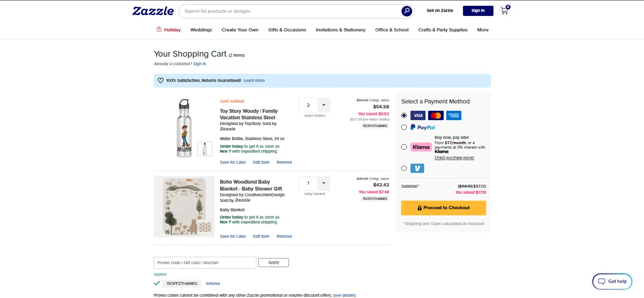Screen dimensions: 644x298
Task: Focus the promo code input field
Action: (205, 262)
